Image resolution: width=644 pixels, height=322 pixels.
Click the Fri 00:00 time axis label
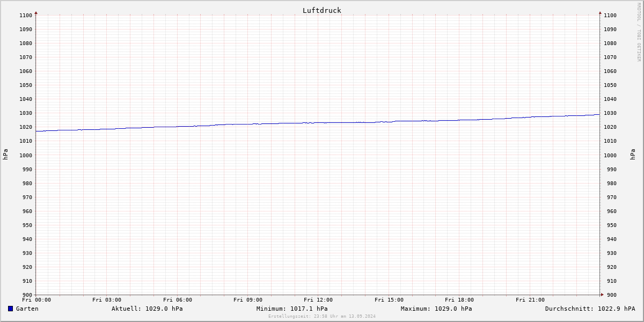click(36, 300)
